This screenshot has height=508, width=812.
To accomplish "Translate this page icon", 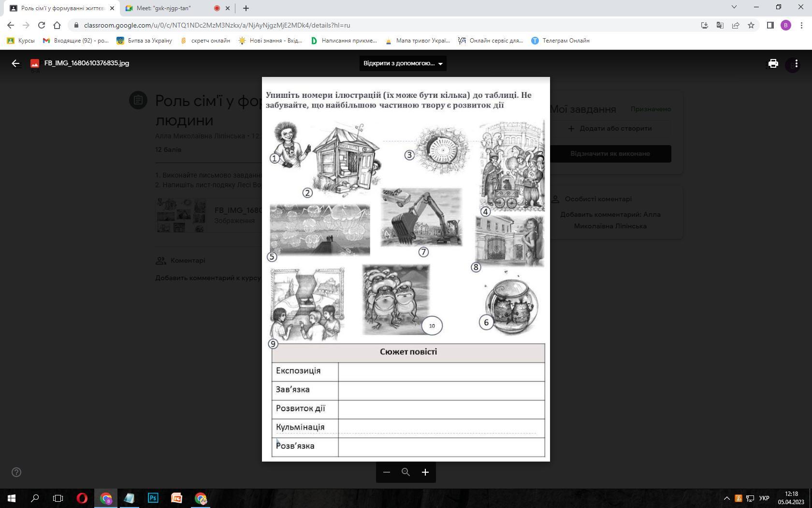I will pyautogui.click(x=720, y=25).
